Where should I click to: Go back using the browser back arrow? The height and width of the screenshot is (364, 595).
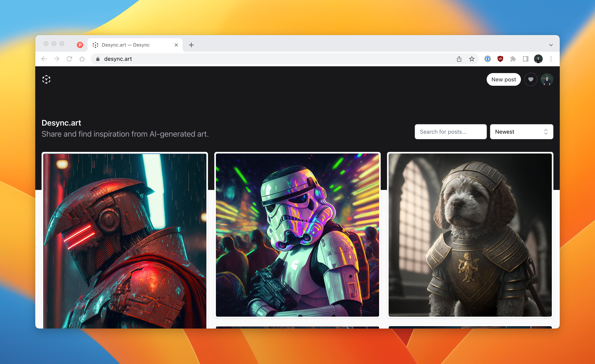(44, 59)
